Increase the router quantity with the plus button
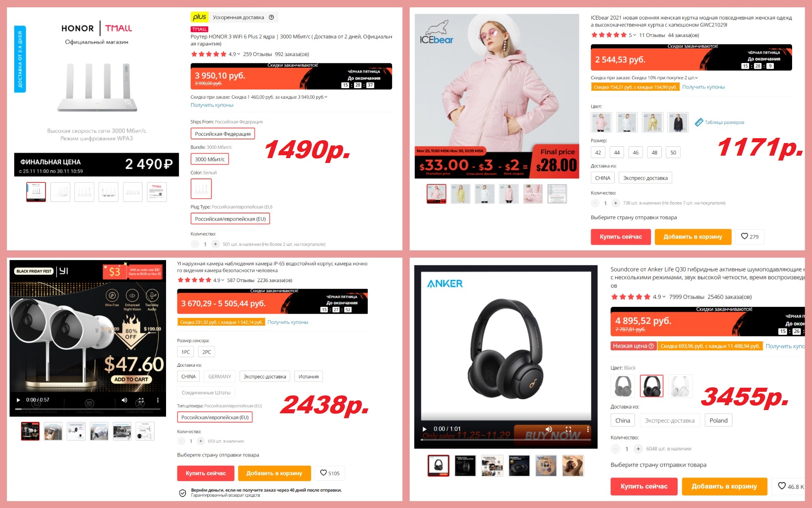 (215, 244)
